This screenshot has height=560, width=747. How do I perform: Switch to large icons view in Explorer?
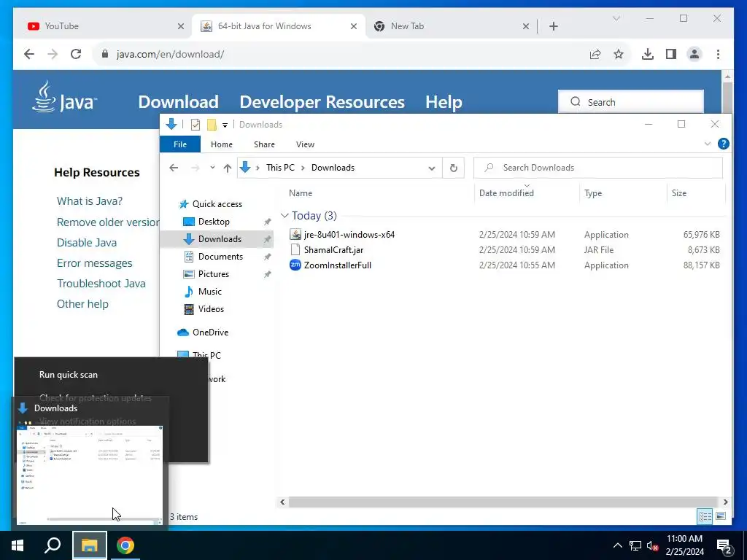coord(720,516)
